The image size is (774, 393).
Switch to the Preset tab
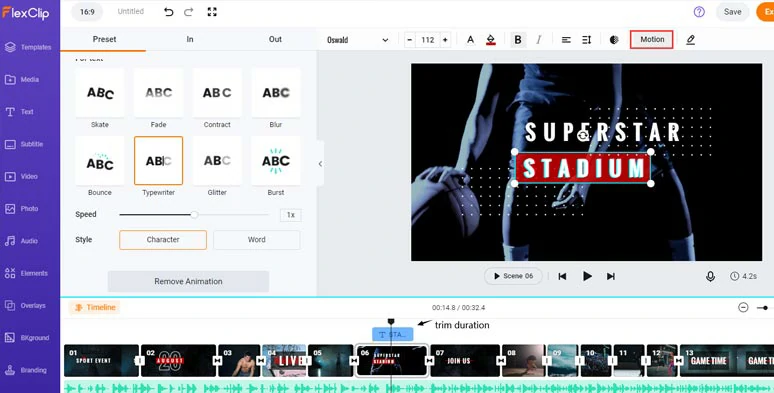pos(104,39)
